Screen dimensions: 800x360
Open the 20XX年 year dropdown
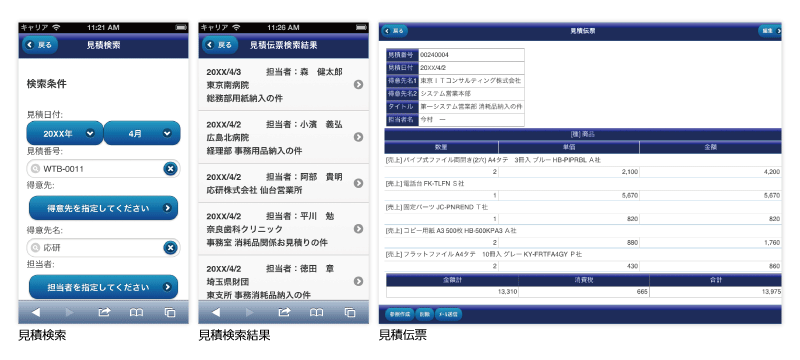(x=64, y=133)
